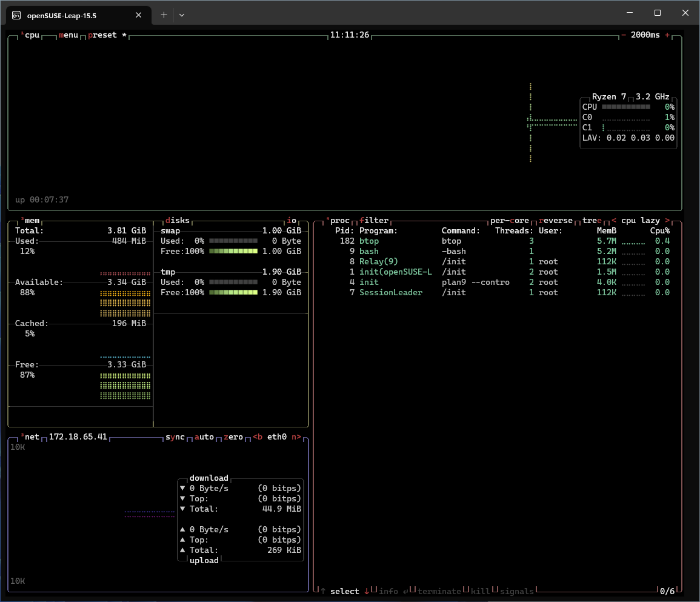Viewport: 700px width, 602px height.
Task: Click the Cpu% column header
Action: click(x=660, y=231)
